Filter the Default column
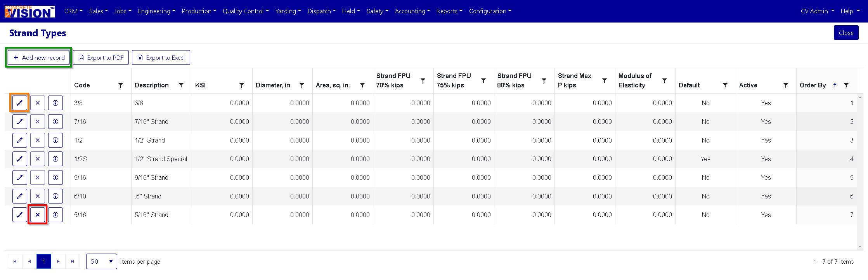Image resolution: width=868 pixels, height=280 pixels. pos(725,85)
